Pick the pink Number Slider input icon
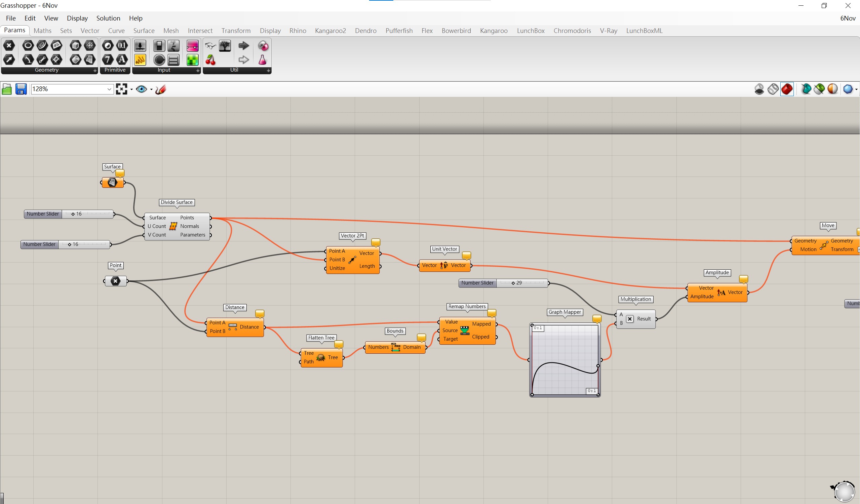Screen dimensions: 860x504 (193, 45)
